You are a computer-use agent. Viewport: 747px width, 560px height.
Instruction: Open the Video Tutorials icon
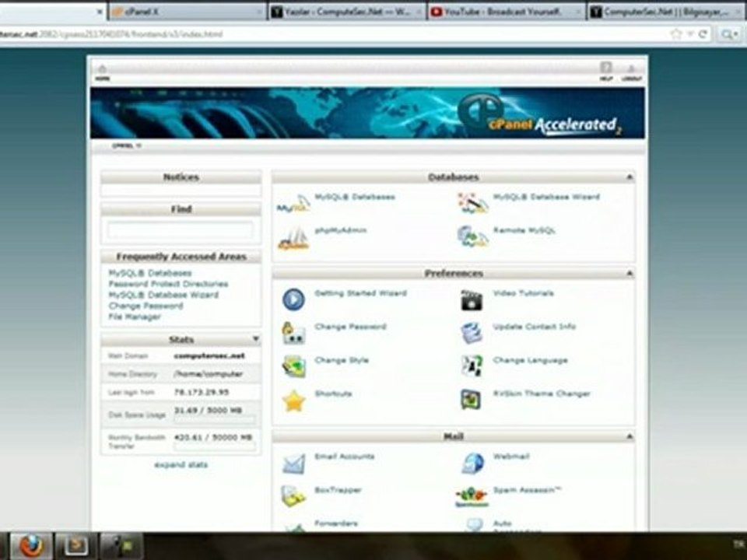[472, 300]
